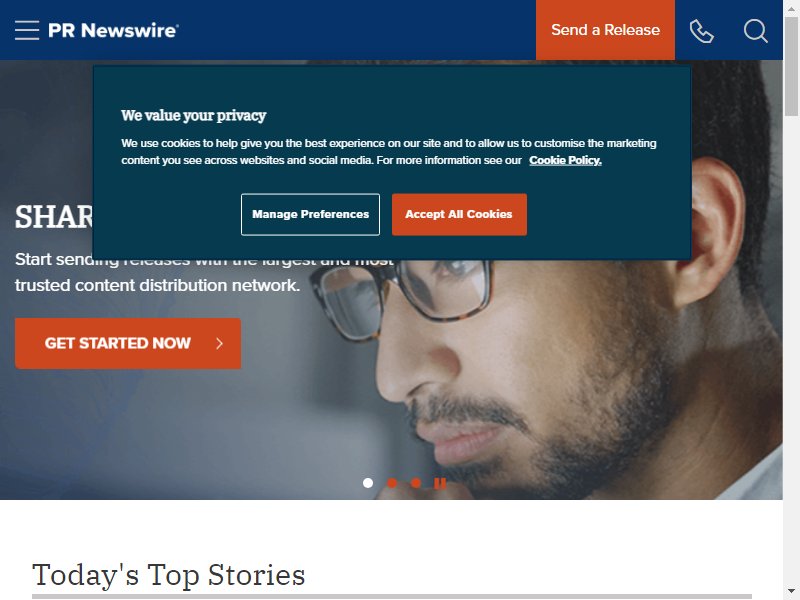Click the vertical scrollbar thumb
This screenshot has height=600, width=800.
(x=791, y=66)
